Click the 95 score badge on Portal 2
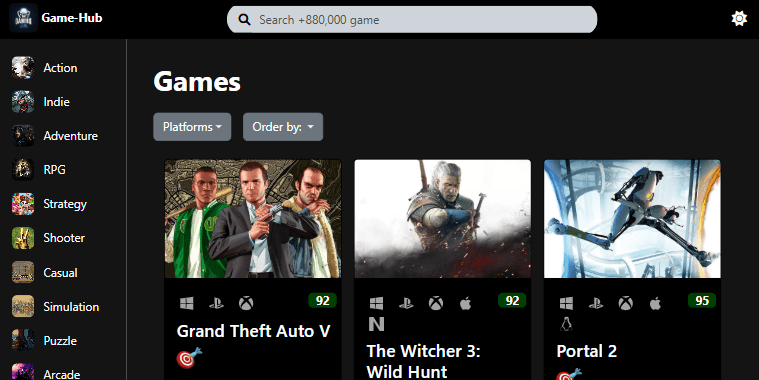This screenshot has height=380, width=759. click(x=702, y=301)
